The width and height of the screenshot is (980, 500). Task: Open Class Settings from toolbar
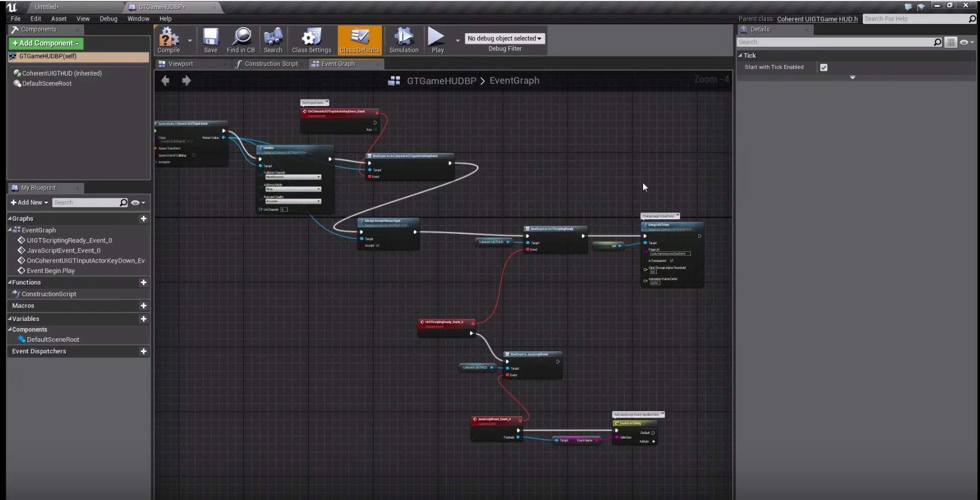coord(311,40)
